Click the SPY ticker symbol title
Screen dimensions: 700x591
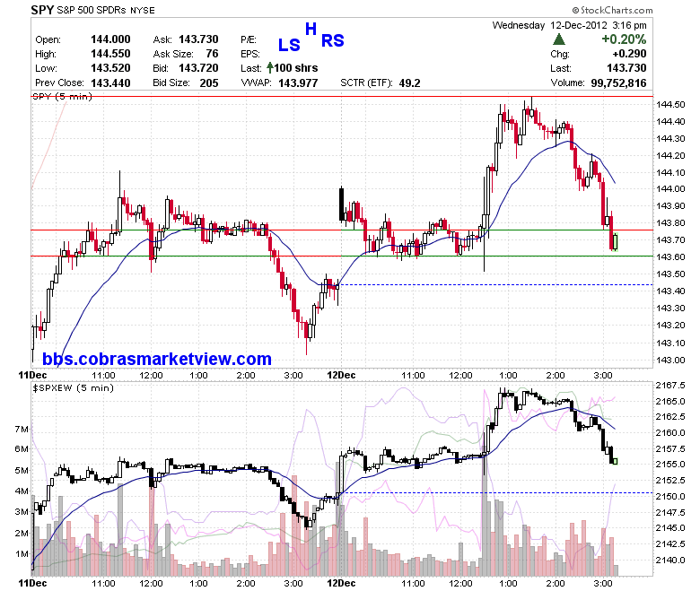tap(42, 10)
